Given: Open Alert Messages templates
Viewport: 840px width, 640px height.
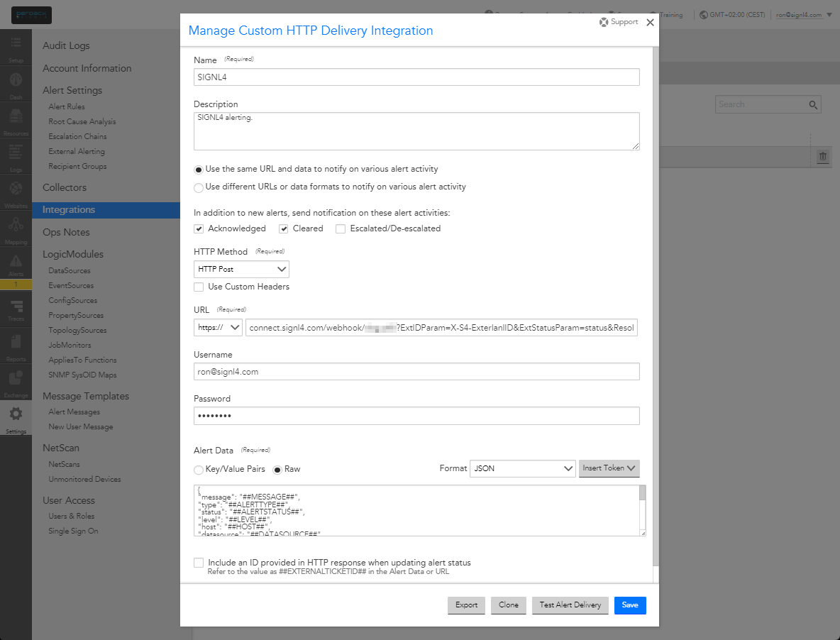Looking at the screenshot, I should [x=74, y=412].
